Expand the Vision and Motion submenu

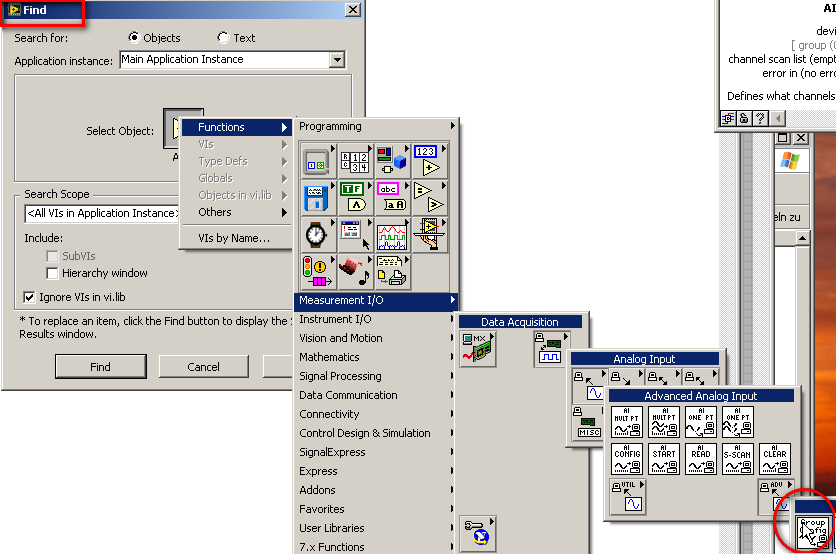[x=376, y=338]
